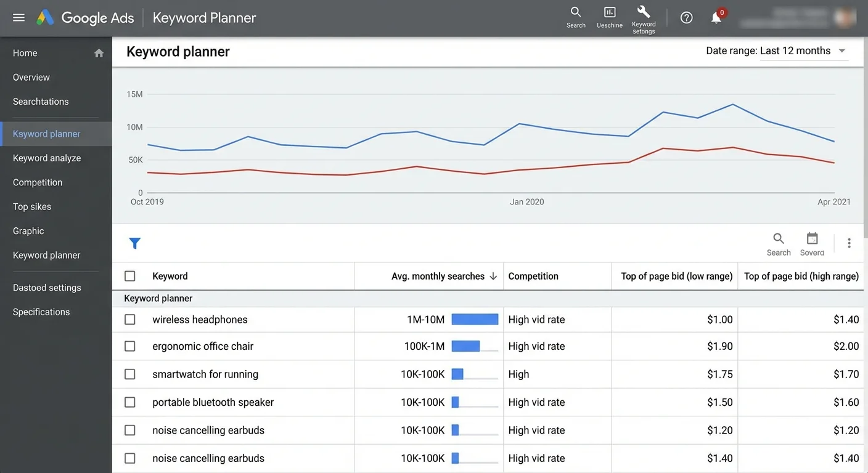Open the blue filter funnel icon

(135, 243)
